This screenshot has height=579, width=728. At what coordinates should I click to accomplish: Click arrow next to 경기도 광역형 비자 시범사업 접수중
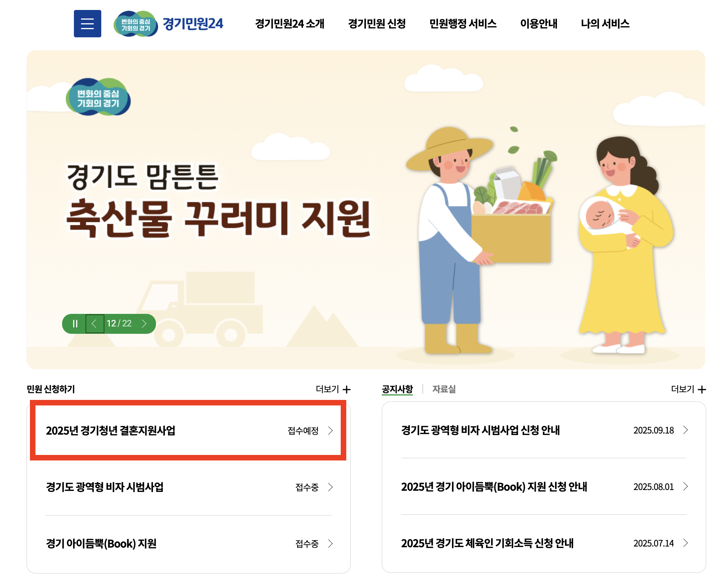330,487
